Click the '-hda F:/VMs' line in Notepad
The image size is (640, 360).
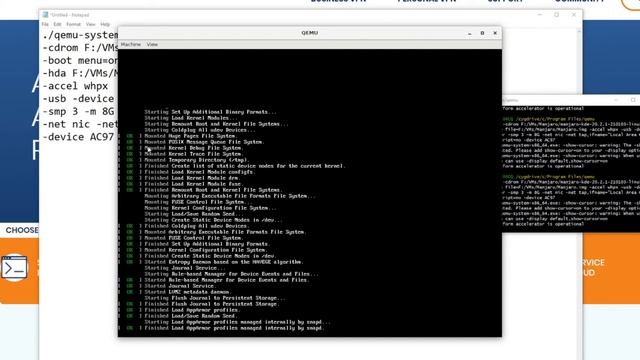point(80,73)
